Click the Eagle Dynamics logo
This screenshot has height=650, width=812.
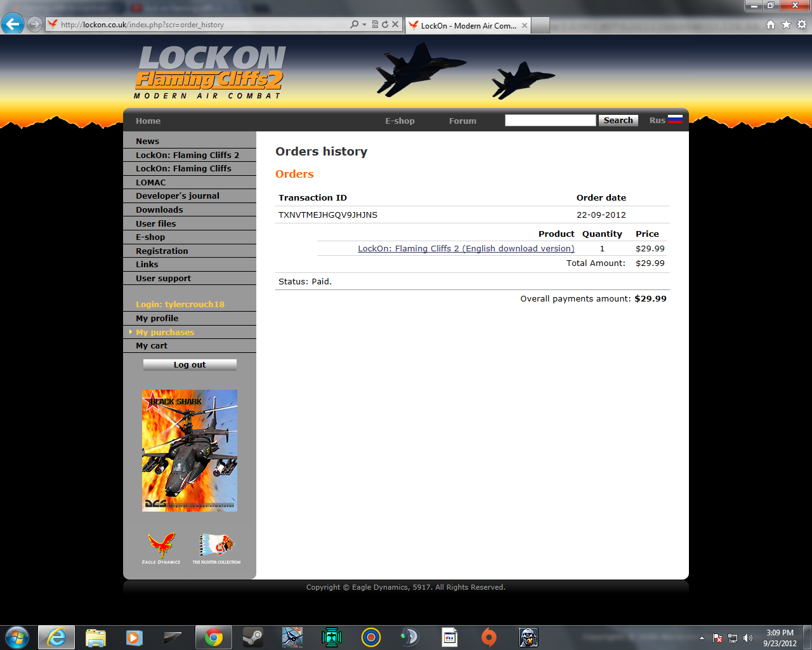click(161, 548)
